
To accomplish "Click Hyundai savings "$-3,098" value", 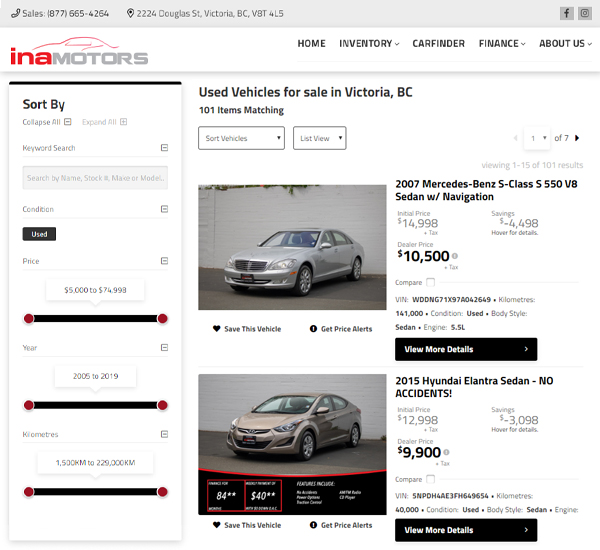I will click(519, 420).
